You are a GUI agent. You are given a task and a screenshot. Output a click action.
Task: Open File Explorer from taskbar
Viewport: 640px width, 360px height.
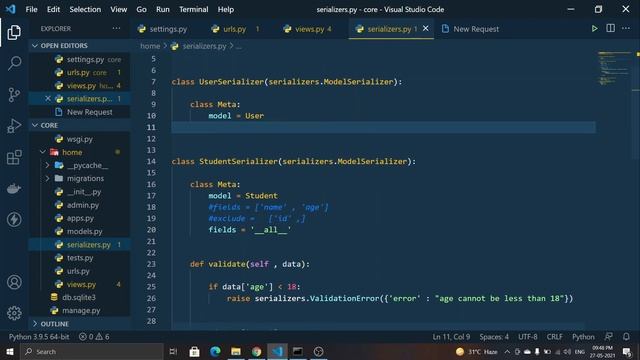coord(236,351)
